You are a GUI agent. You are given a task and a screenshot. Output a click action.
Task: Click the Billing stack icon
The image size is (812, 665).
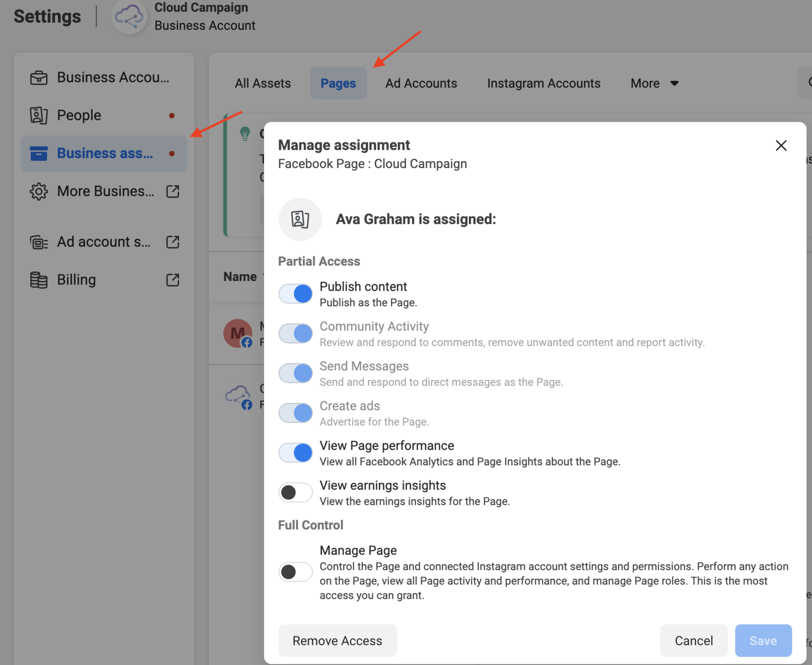(39, 280)
